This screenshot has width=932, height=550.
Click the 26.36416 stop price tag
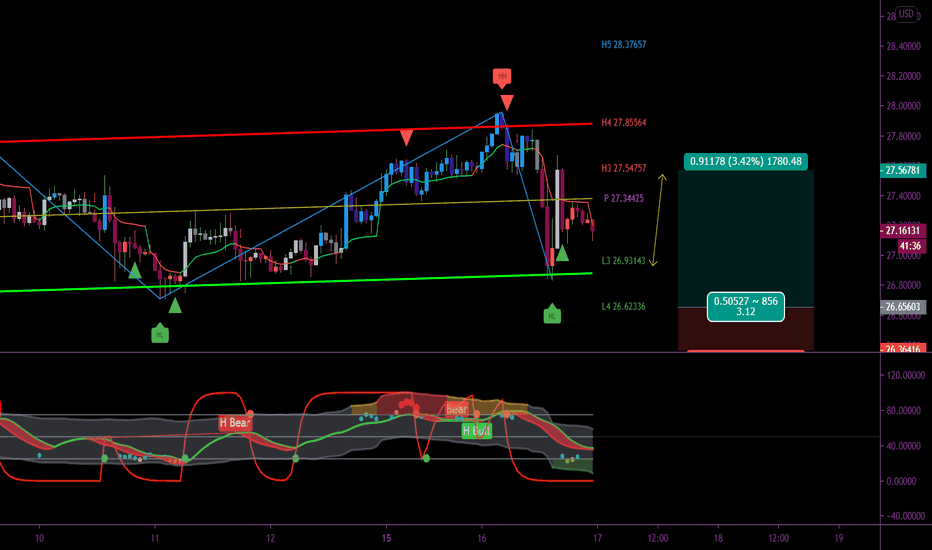tap(902, 348)
